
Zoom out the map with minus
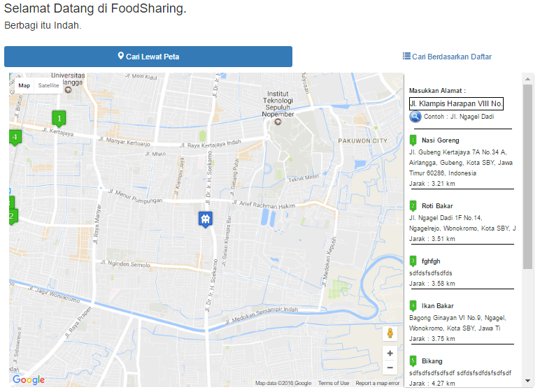click(390, 368)
